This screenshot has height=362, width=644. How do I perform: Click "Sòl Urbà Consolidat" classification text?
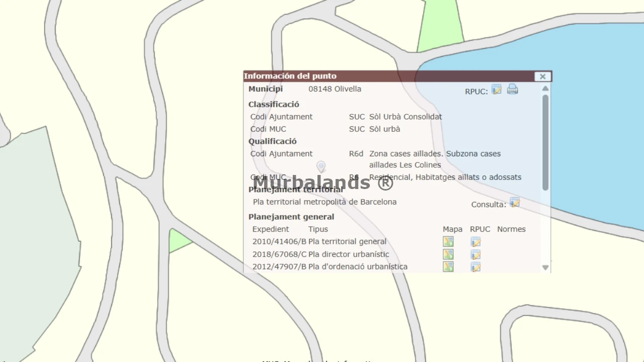[406, 117]
